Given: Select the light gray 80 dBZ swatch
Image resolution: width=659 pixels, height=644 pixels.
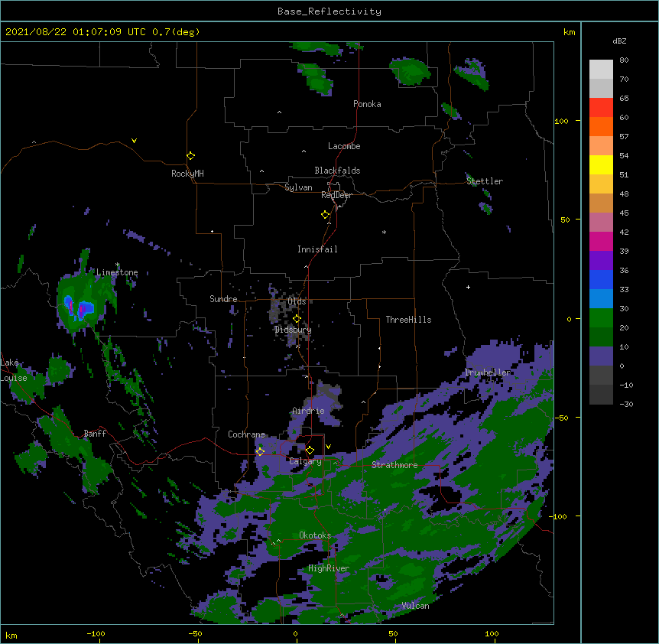Looking at the screenshot, I should 601,69.
